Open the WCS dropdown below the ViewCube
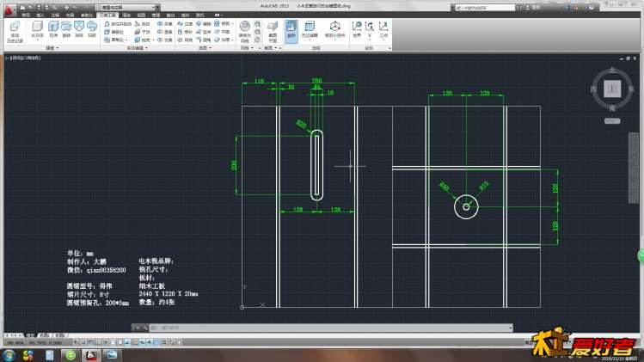Viewport: 644px width, 362px height. pos(612,120)
